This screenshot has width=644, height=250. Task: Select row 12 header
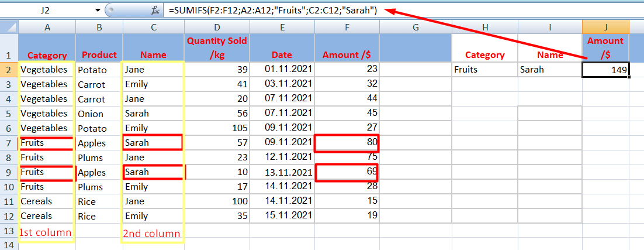point(9,216)
